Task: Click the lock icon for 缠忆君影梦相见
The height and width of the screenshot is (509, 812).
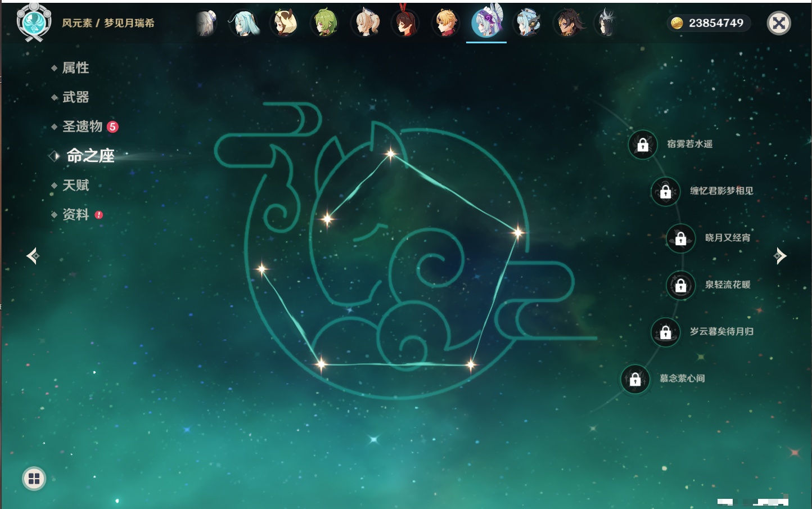Action: [x=666, y=191]
